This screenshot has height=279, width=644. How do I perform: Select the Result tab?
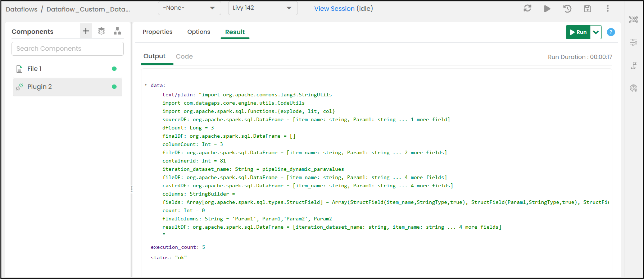pyautogui.click(x=235, y=32)
